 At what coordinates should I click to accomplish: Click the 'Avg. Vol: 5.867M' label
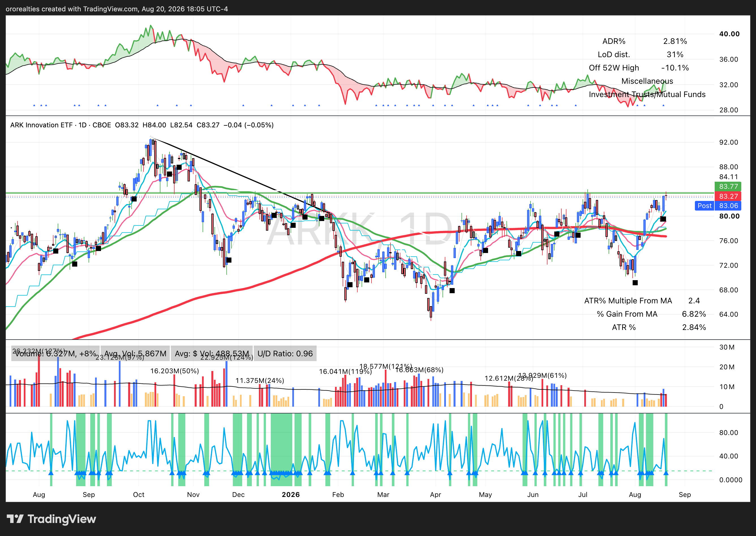(135, 354)
